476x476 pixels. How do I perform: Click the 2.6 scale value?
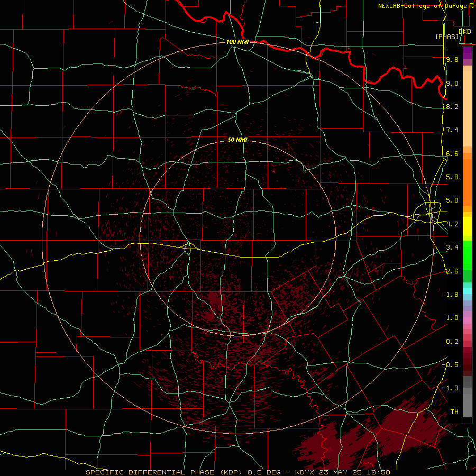[452, 271]
